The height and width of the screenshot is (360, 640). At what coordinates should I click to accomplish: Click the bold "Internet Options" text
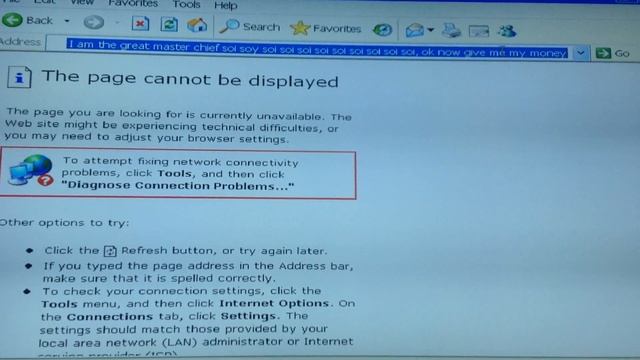274,303
